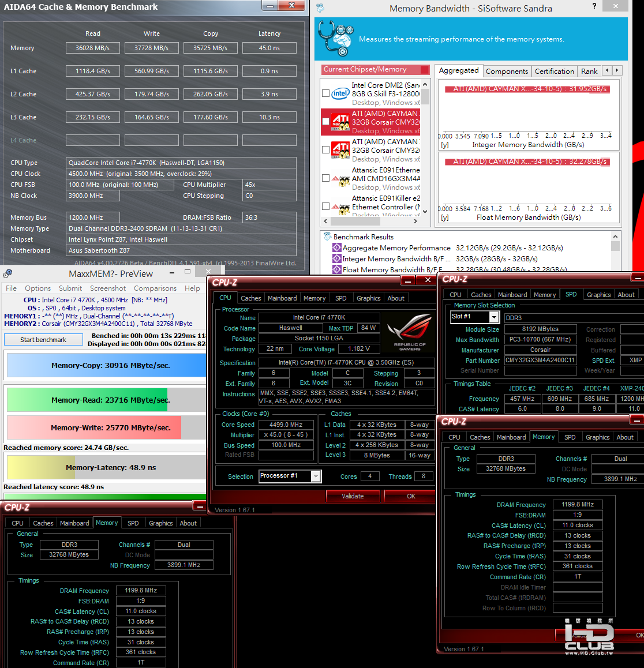Switch to the Certification tab in Sandra
Screen dimensions: 644x668
(x=555, y=71)
